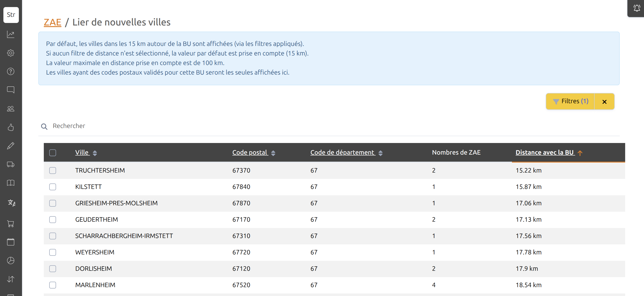Click the settings gear sidebar icon
This screenshot has width=644, height=296.
point(10,53)
